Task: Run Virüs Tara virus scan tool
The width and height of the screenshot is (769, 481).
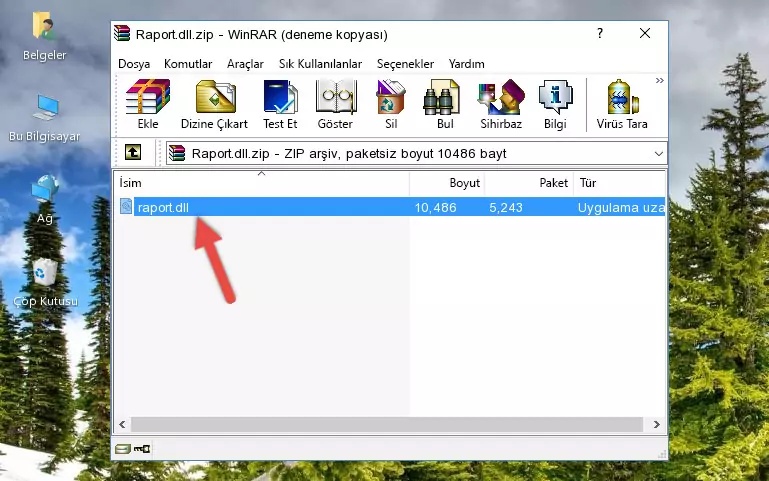Action: click(x=622, y=97)
